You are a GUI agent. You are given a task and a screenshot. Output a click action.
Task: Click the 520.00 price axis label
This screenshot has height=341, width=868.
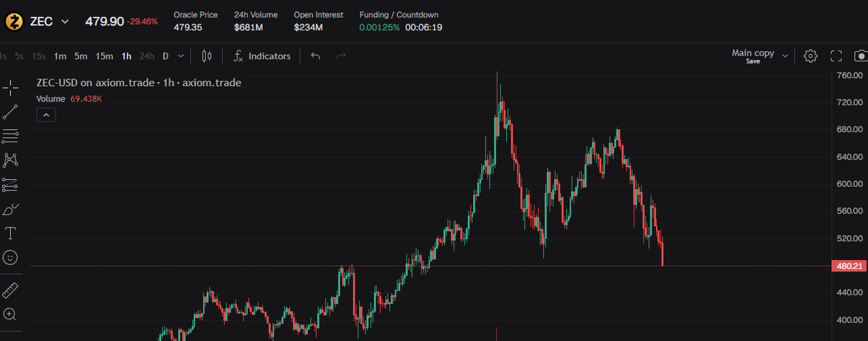point(851,238)
